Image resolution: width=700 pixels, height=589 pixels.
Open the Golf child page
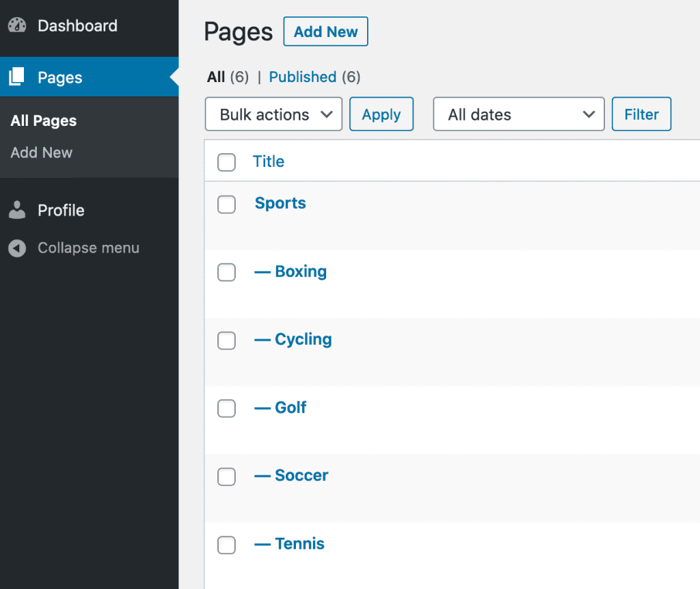[x=290, y=408]
